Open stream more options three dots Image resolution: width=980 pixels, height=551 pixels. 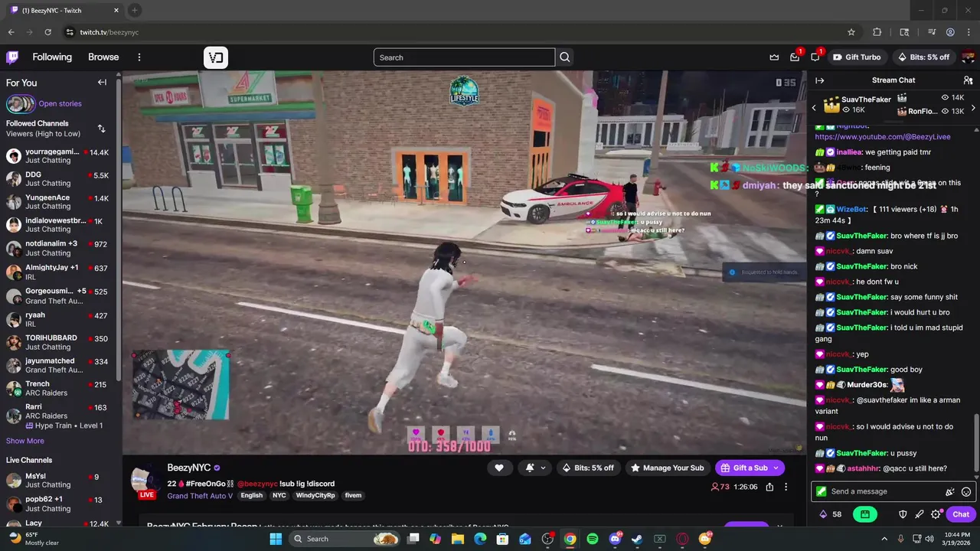point(786,487)
